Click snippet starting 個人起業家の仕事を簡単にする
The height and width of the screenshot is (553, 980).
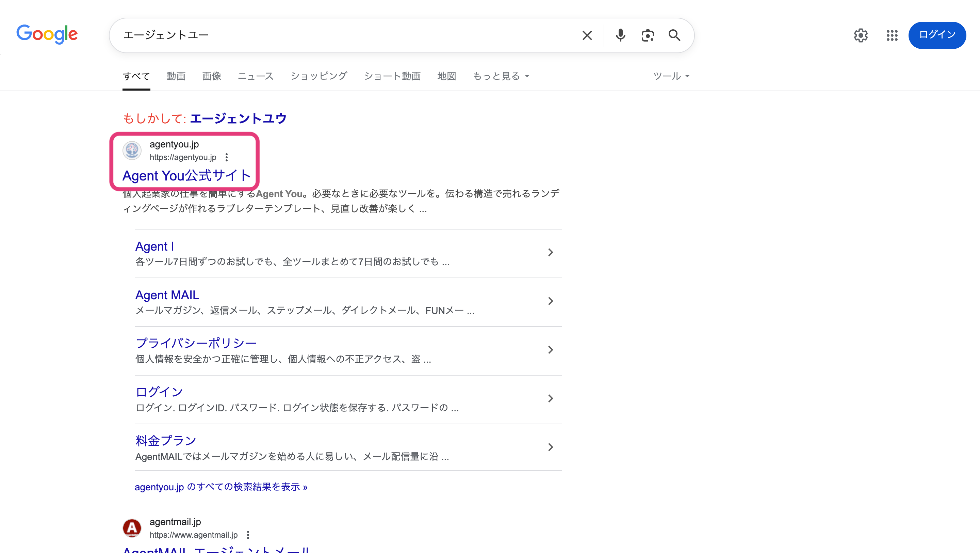click(341, 201)
